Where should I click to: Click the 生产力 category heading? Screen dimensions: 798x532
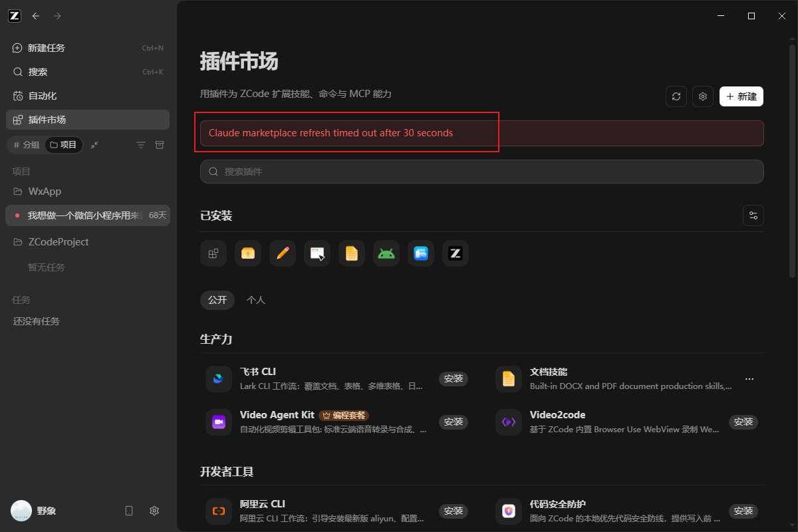(216, 339)
